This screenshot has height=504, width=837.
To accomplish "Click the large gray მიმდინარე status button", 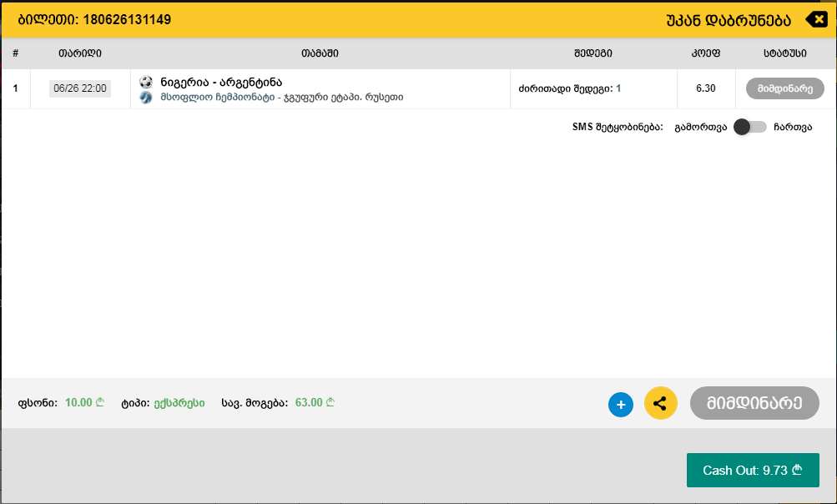I will 754,403.
